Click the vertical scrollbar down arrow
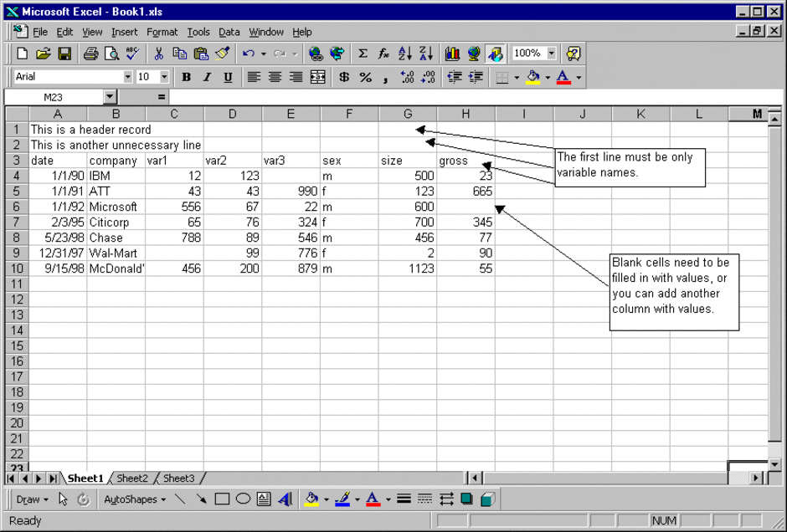The image size is (787, 532). 774,465
